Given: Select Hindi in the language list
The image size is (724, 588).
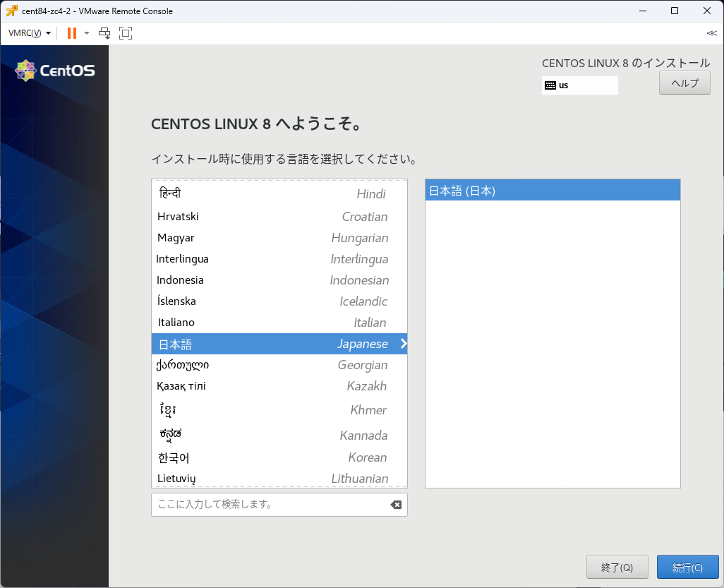Looking at the screenshot, I should coord(279,193).
